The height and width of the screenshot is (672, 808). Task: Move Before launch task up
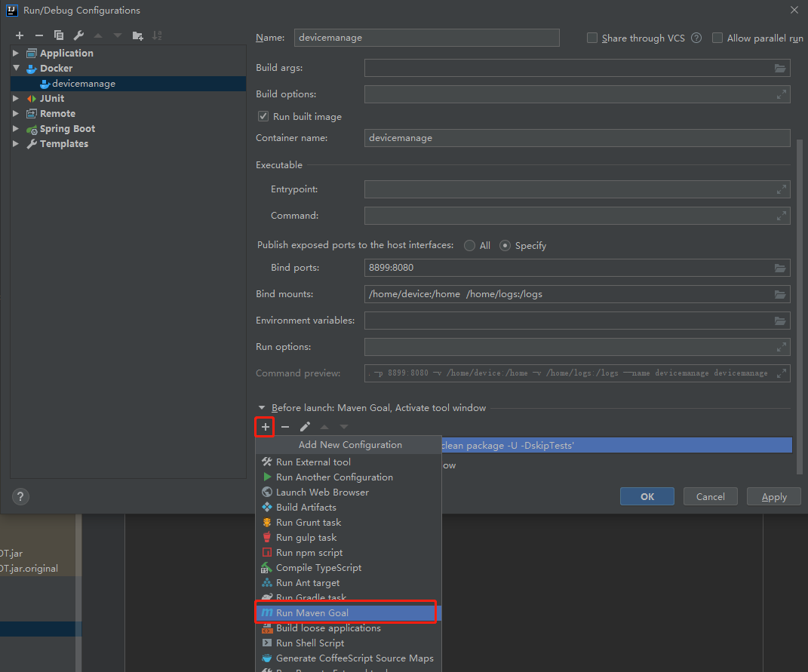click(324, 427)
